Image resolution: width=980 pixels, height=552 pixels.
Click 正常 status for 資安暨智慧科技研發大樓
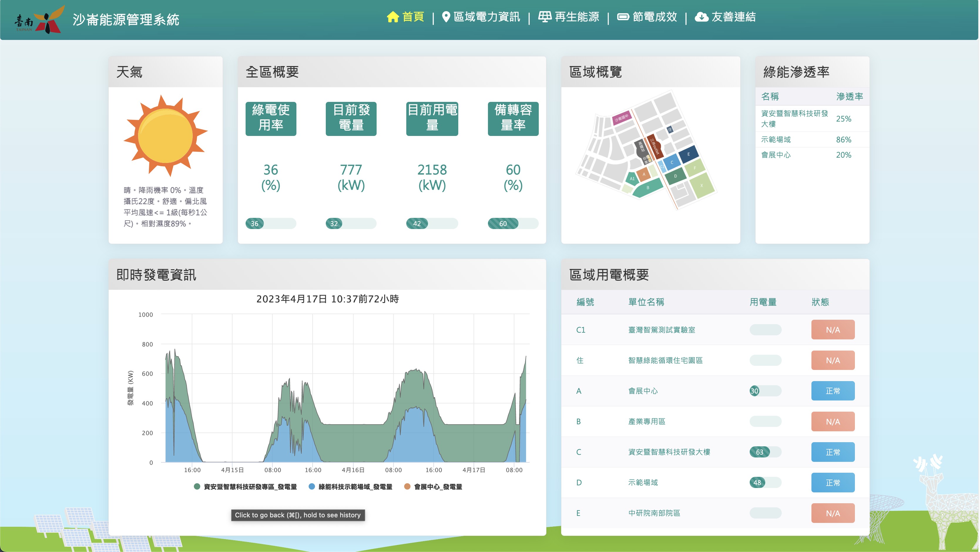tap(833, 452)
